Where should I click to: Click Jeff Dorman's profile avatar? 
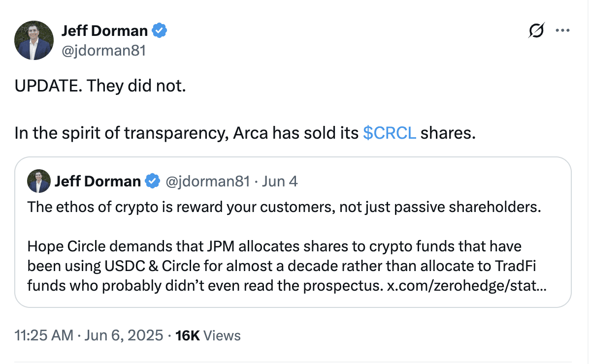(33, 40)
